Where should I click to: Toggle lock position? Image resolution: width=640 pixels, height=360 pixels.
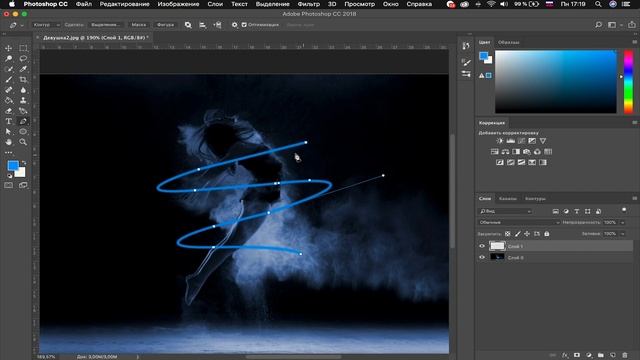point(527,234)
